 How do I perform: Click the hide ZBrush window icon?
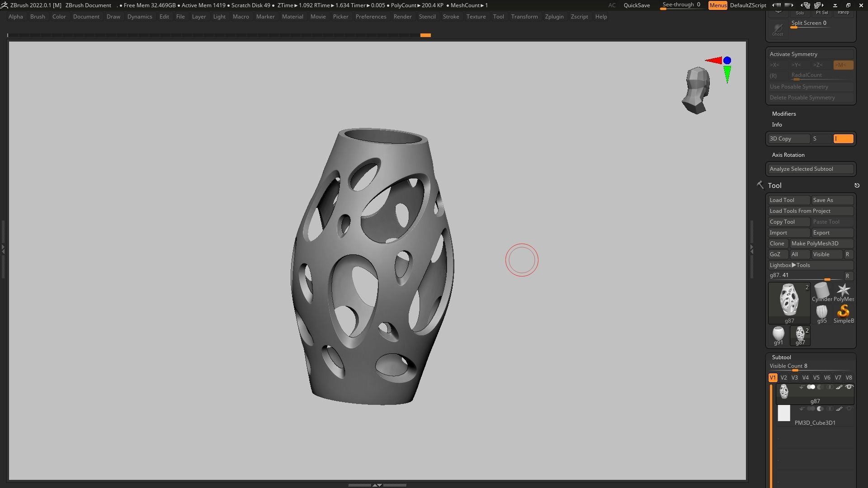pyautogui.click(x=835, y=5)
